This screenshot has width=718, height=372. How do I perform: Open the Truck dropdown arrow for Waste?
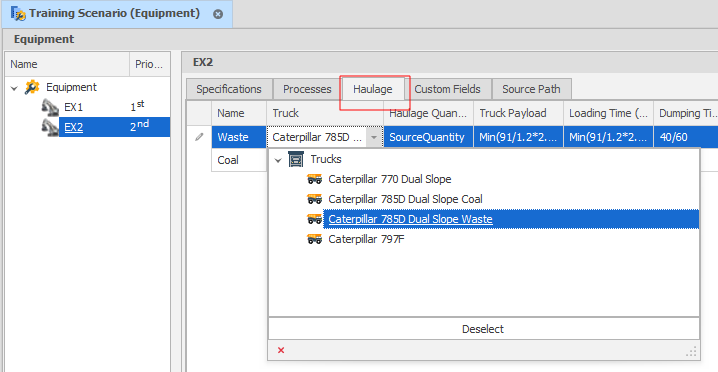point(374,137)
